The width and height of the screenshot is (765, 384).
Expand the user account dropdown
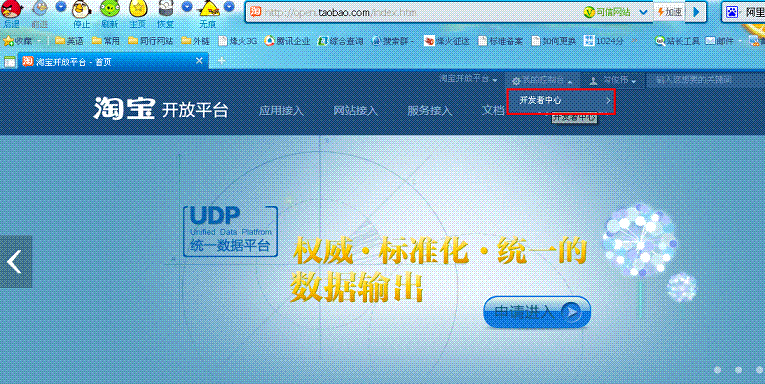tap(613, 80)
